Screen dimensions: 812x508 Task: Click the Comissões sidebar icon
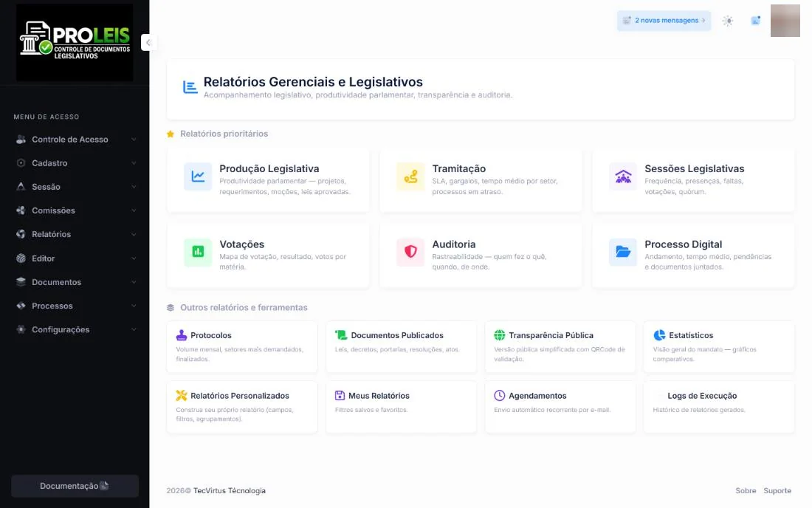pos(21,210)
